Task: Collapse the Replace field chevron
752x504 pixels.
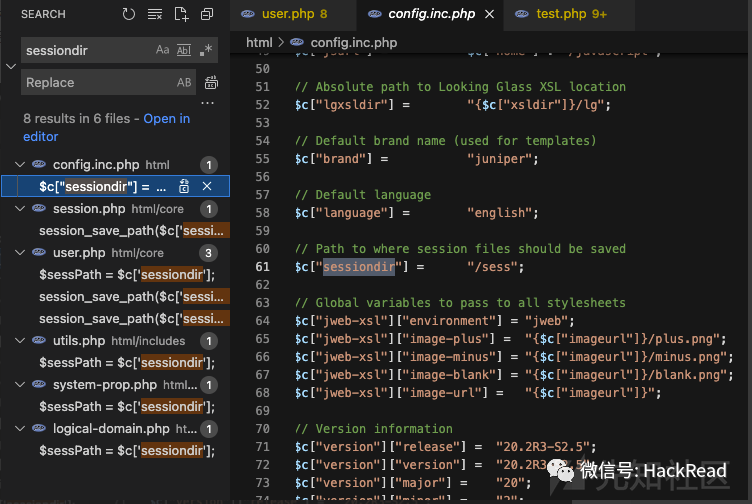Action: coord(11,66)
